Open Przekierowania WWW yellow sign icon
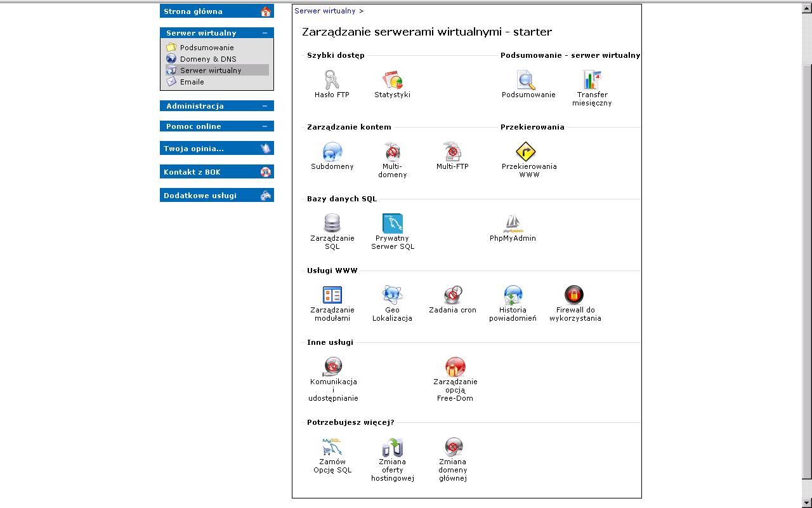This screenshot has width=812, height=508. coord(525,152)
